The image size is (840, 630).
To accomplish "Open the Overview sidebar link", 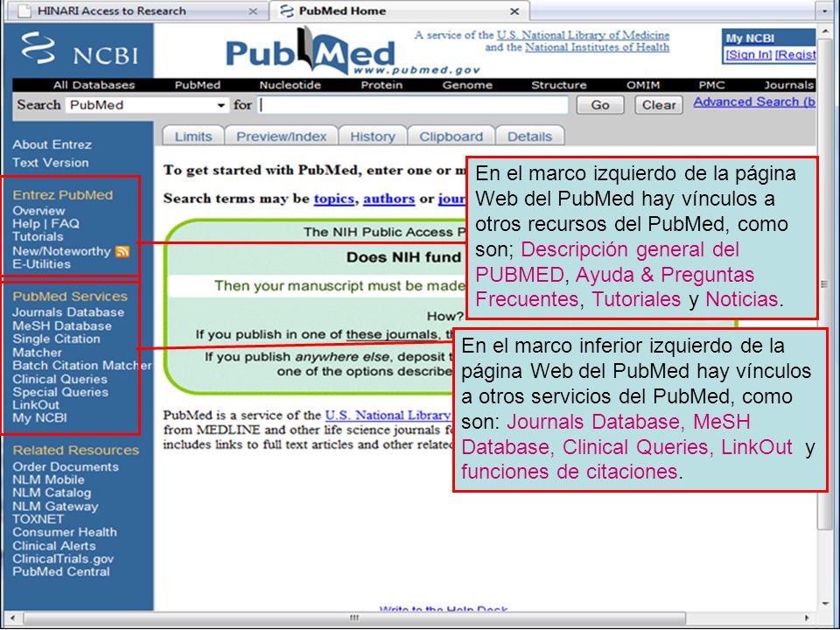I will coord(38,211).
